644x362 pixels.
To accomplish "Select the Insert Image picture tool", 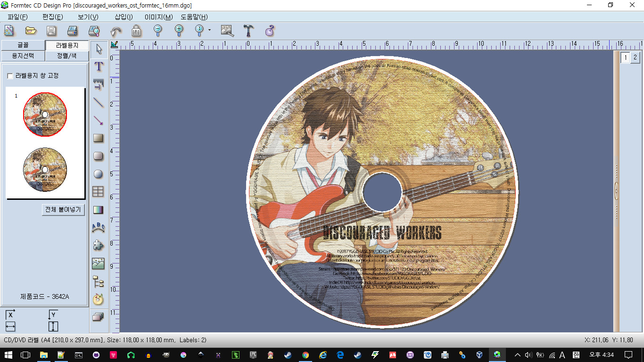I will [99, 263].
